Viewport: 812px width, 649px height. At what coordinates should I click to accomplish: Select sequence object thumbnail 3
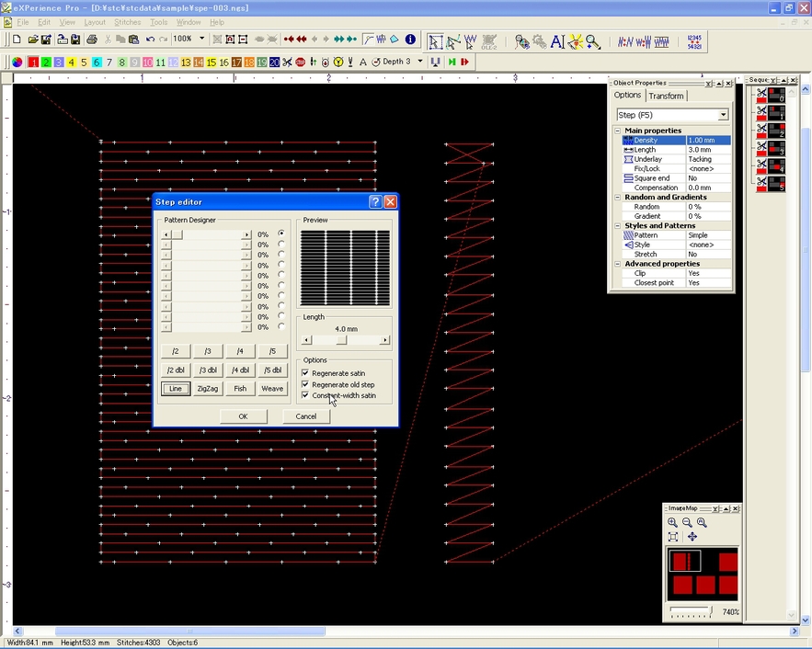point(776,149)
